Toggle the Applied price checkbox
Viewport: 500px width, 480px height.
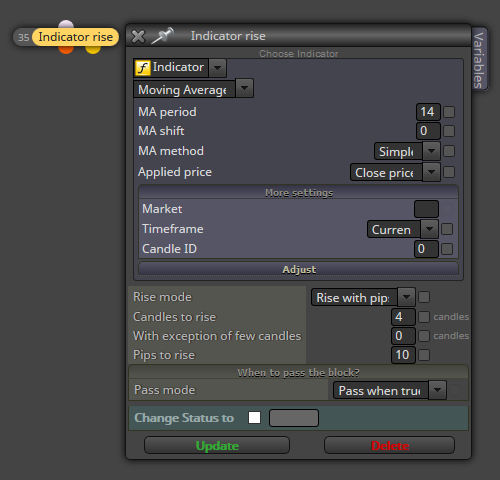point(449,172)
